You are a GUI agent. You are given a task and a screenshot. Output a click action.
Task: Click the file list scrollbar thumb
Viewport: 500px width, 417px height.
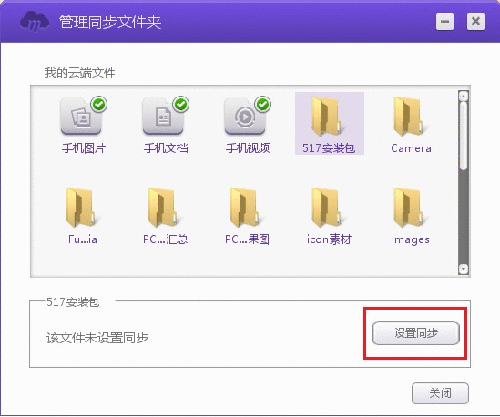pyautogui.click(x=463, y=135)
